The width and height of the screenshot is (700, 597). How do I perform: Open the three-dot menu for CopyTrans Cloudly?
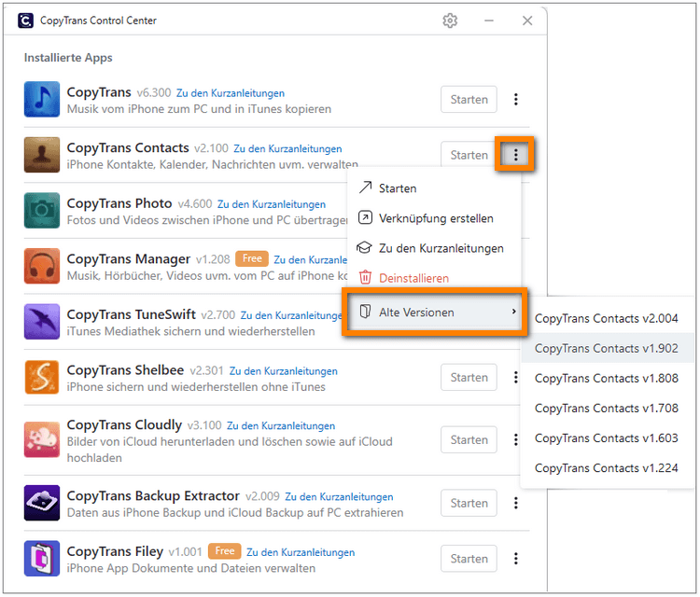click(x=515, y=439)
